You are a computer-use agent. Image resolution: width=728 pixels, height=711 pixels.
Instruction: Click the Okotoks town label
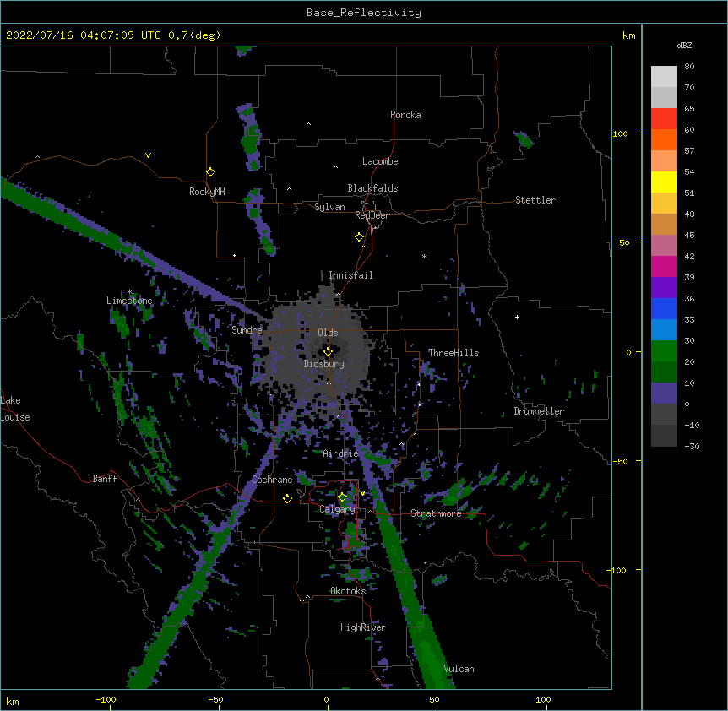(x=348, y=591)
